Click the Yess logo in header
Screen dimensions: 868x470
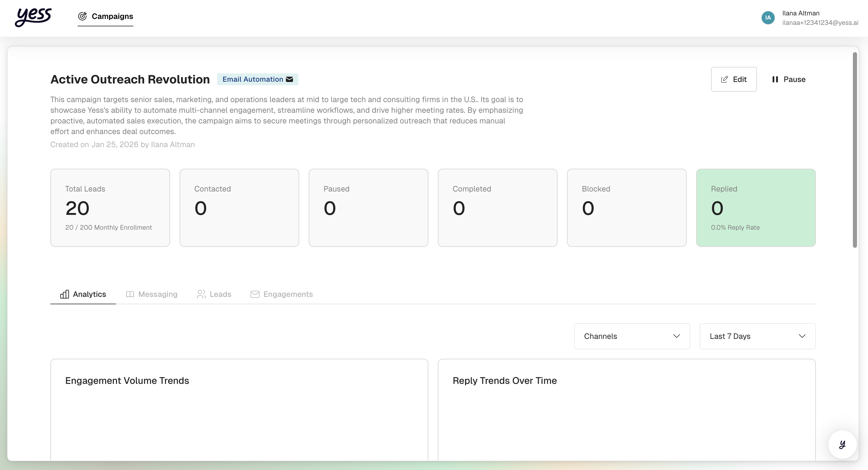click(33, 17)
